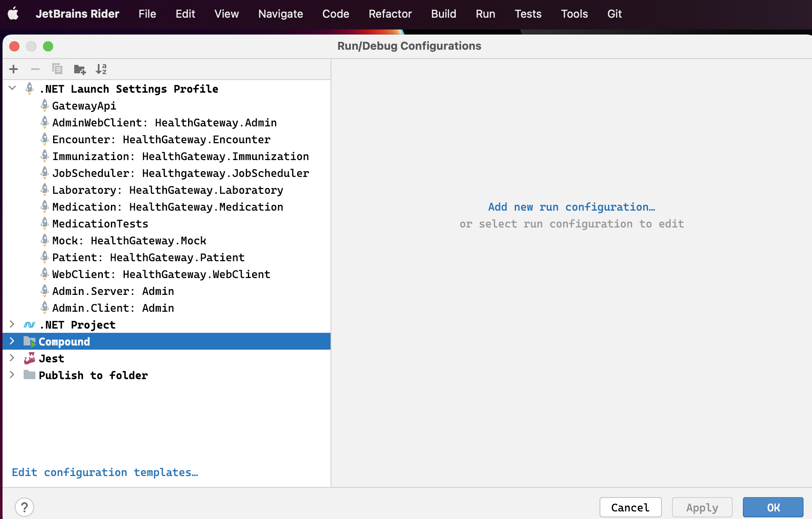Viewport: 812px width, 519px height.
Task: Open the JetBrains Rider application menu
Action: point(78,14)
